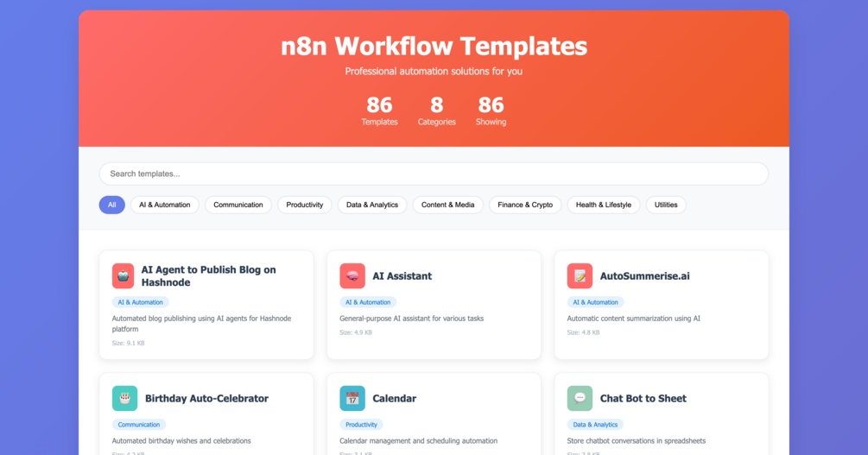
Task: Open the AI Assistant template title
Action: coord(402,275)
